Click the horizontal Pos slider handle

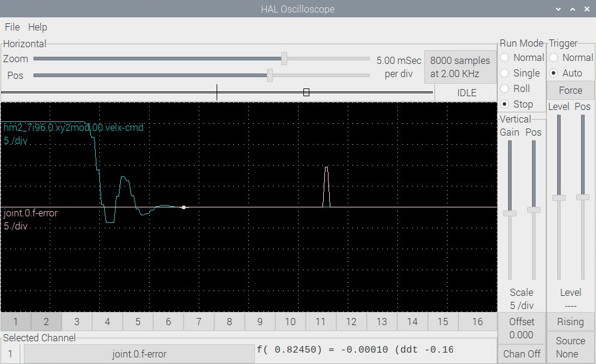click(x=269, y=75)
